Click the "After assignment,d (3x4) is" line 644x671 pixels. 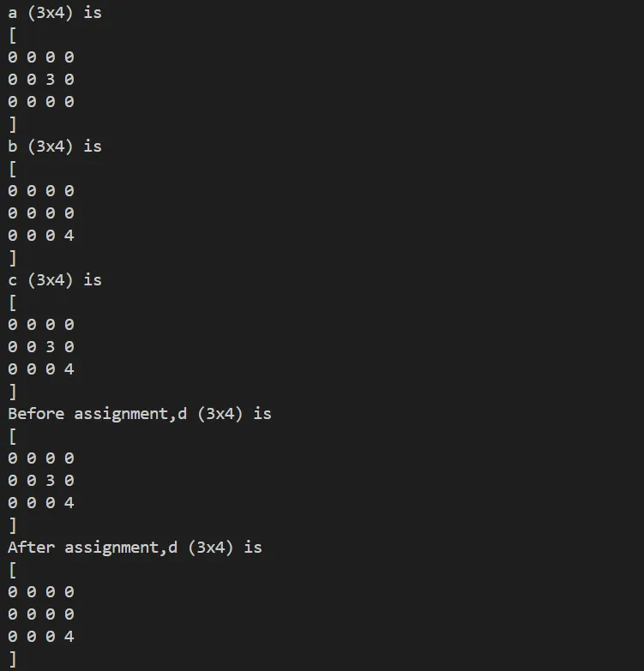(135, 548)
